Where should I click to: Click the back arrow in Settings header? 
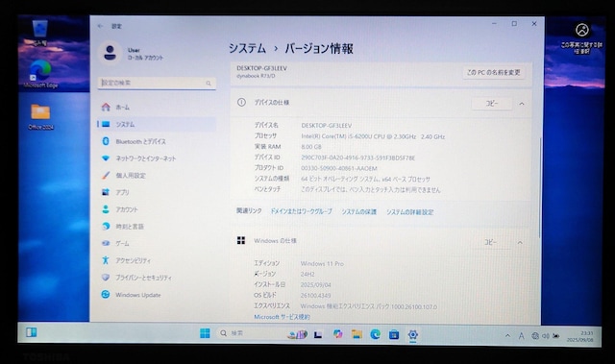[100, 26]
